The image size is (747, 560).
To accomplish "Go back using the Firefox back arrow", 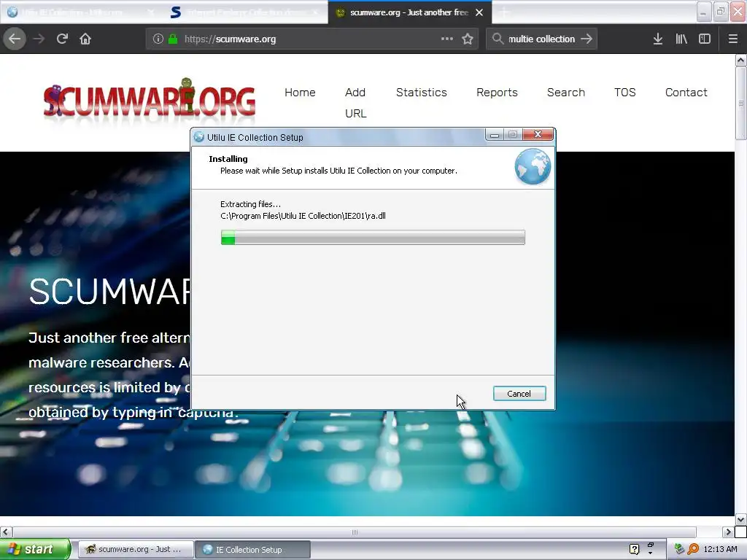I will 15,39.
